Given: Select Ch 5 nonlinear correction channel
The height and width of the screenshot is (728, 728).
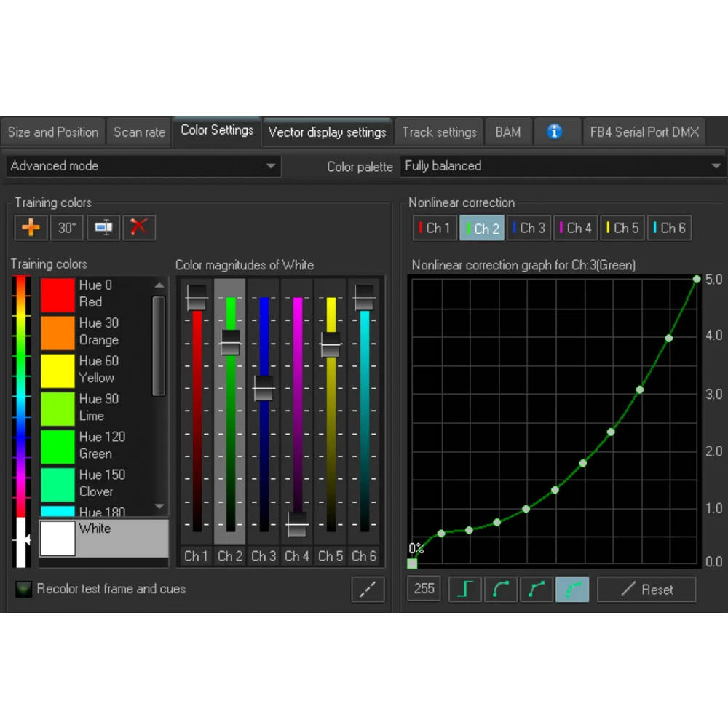Looking at the screenshot, I should (x=622, y=228).
